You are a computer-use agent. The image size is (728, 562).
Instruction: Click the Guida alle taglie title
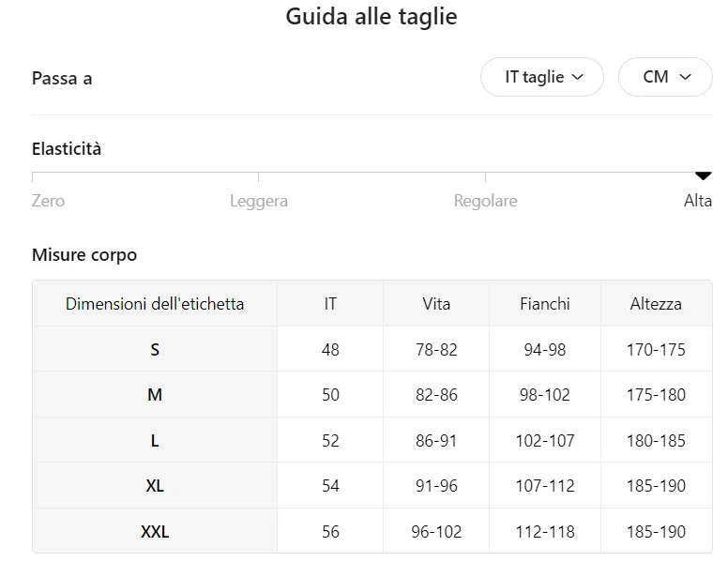point(372,17)
